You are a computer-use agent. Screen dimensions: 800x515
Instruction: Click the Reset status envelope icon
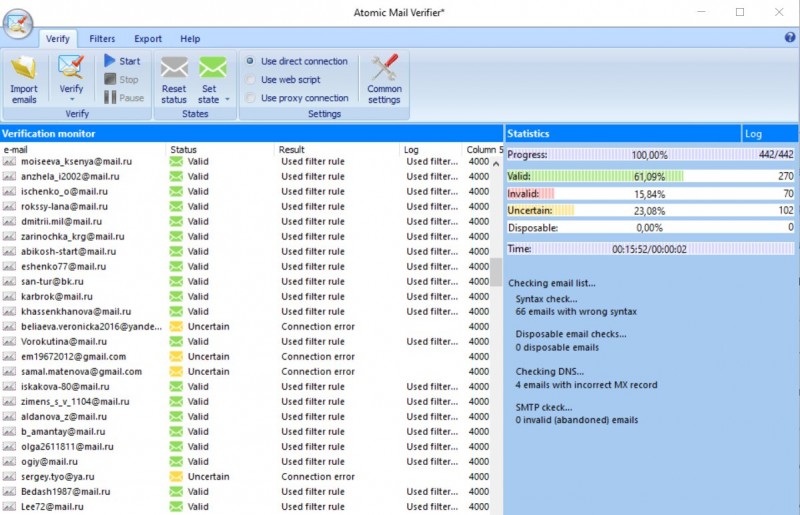174,67
